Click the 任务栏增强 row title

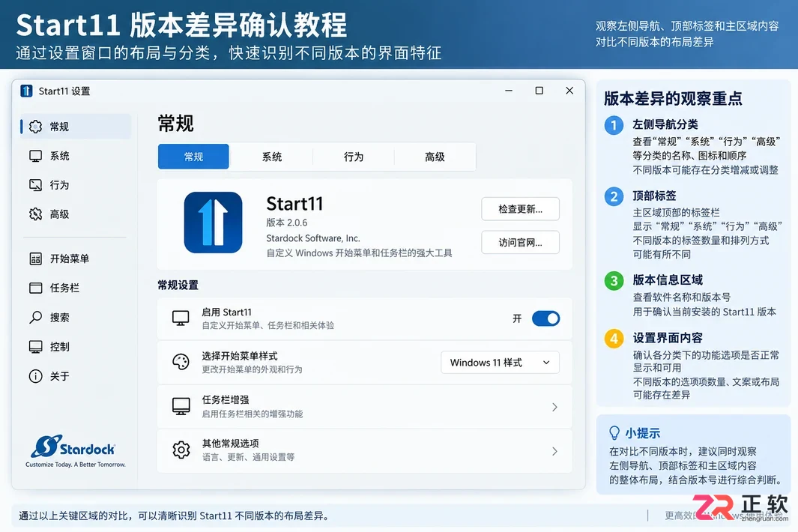coord(226,399)
